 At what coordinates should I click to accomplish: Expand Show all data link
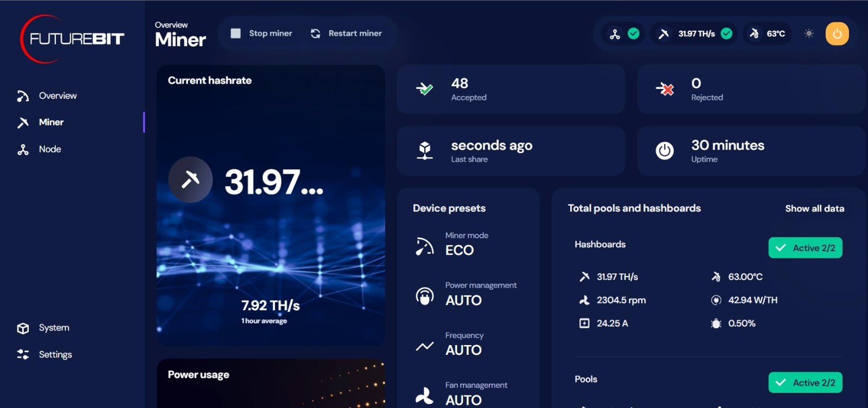(814, 208)
